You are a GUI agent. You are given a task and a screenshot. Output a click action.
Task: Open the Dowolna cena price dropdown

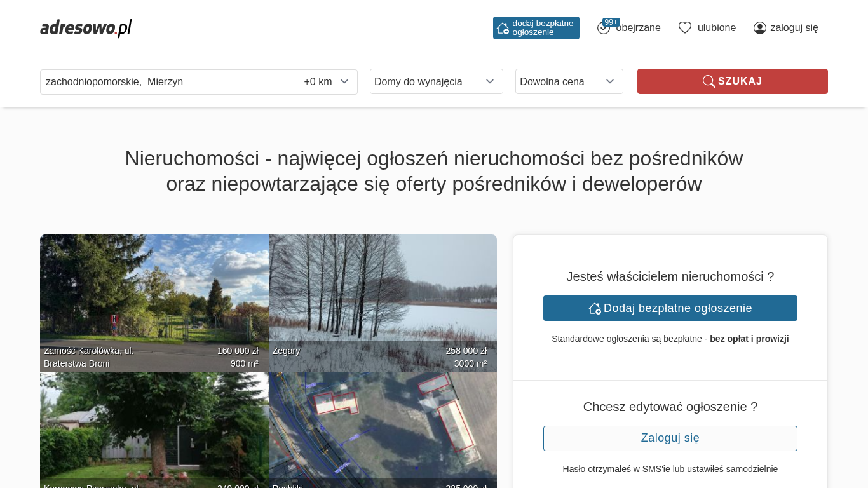coord(569,81)
